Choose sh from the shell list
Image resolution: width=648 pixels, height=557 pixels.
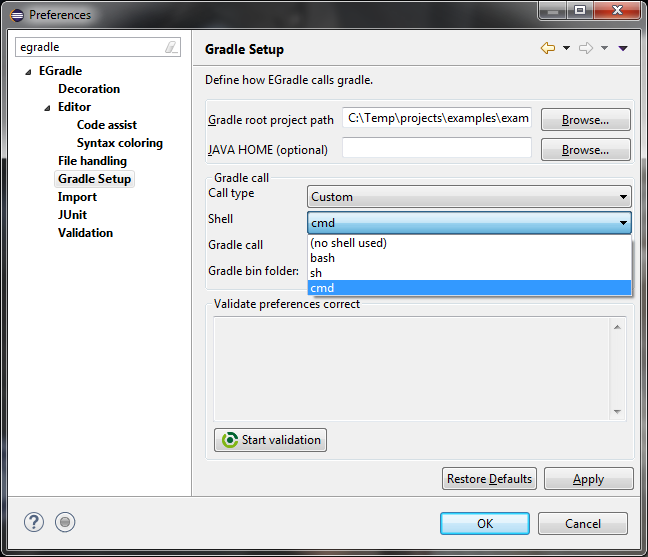(469, 273)
